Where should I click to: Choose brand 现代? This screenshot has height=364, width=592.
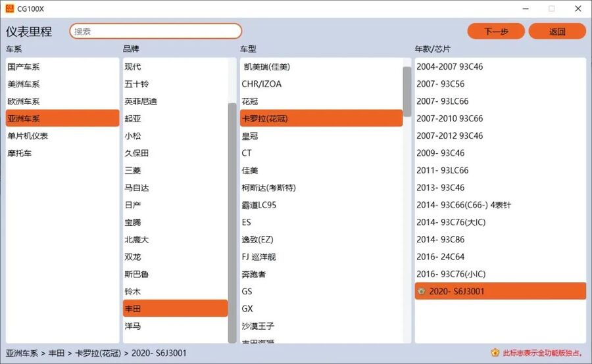click(175, 67)
